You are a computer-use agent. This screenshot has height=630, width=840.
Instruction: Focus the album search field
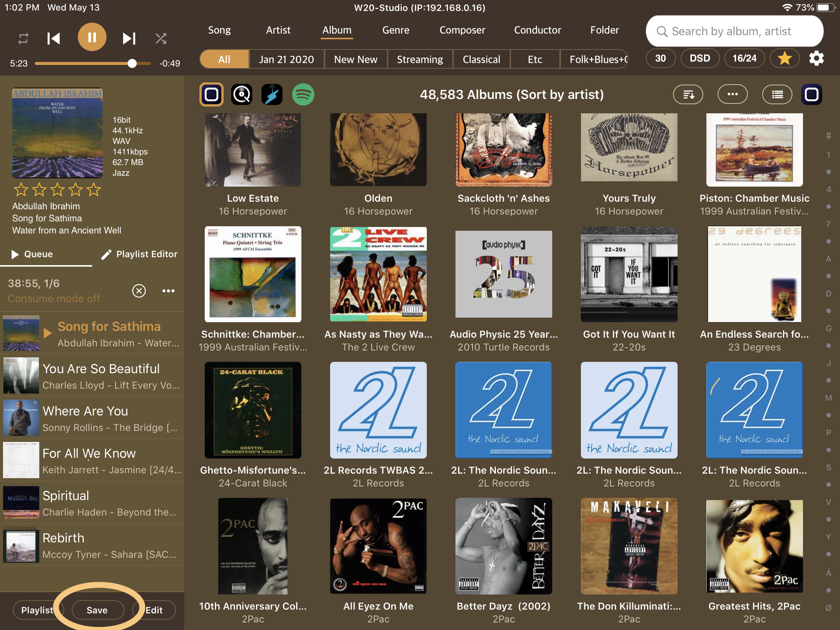click(x=734, y=31)
